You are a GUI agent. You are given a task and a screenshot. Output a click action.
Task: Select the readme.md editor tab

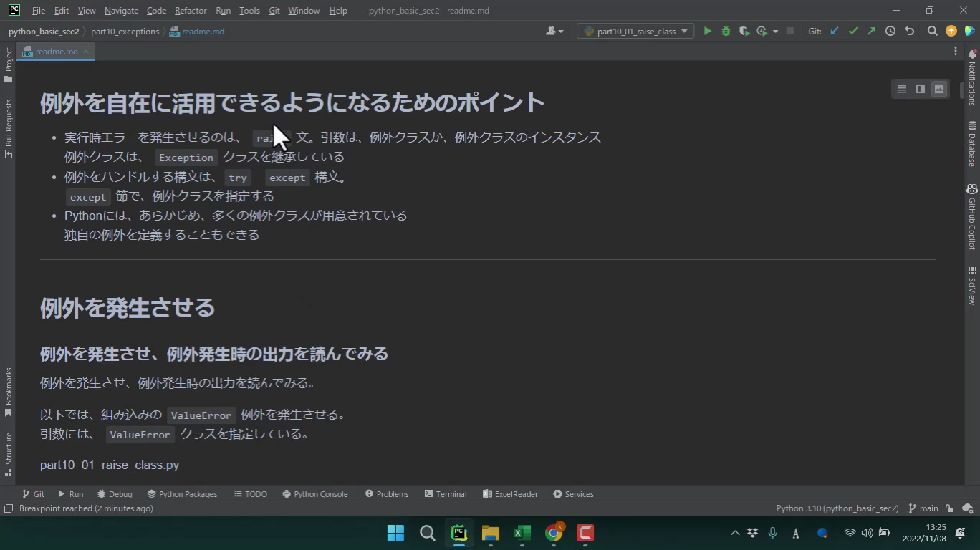click(56, 52)
